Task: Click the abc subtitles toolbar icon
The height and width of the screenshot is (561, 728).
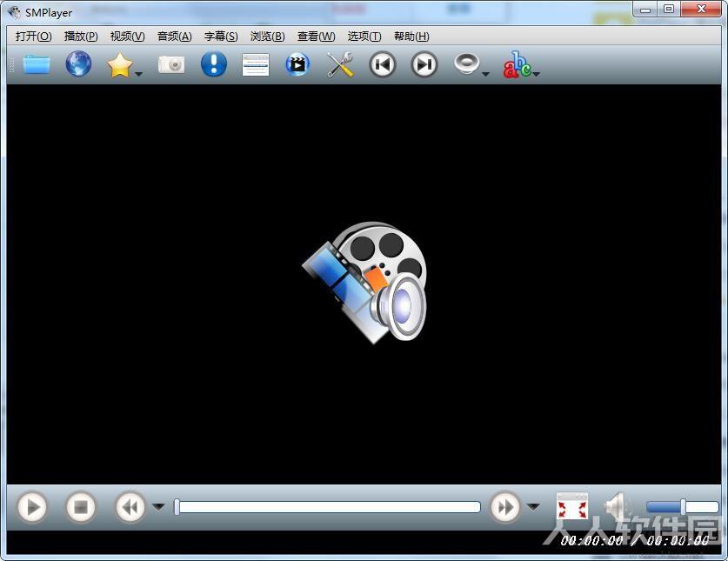Action: point(517,64)
